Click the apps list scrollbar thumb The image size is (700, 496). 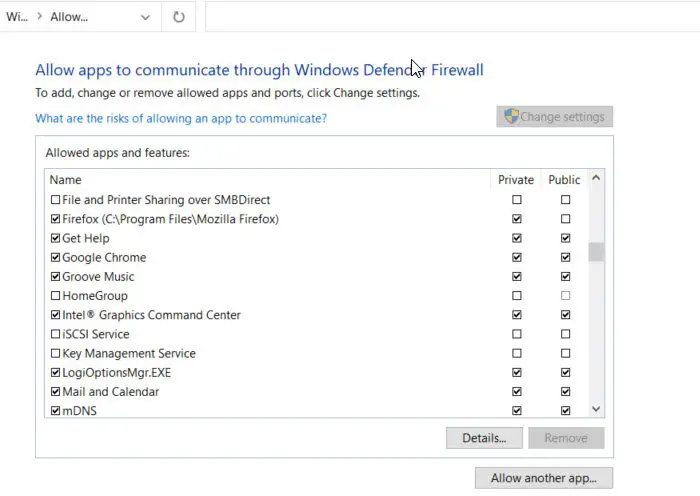596,252
